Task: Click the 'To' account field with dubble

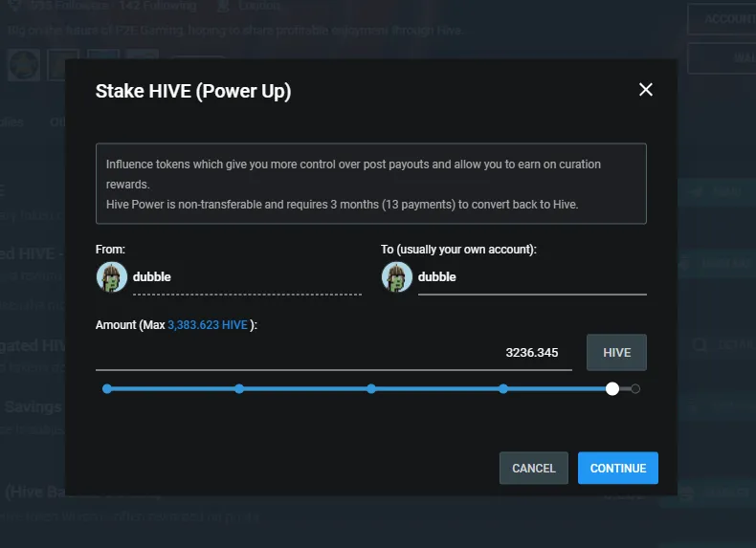Action: click(532, 277)
